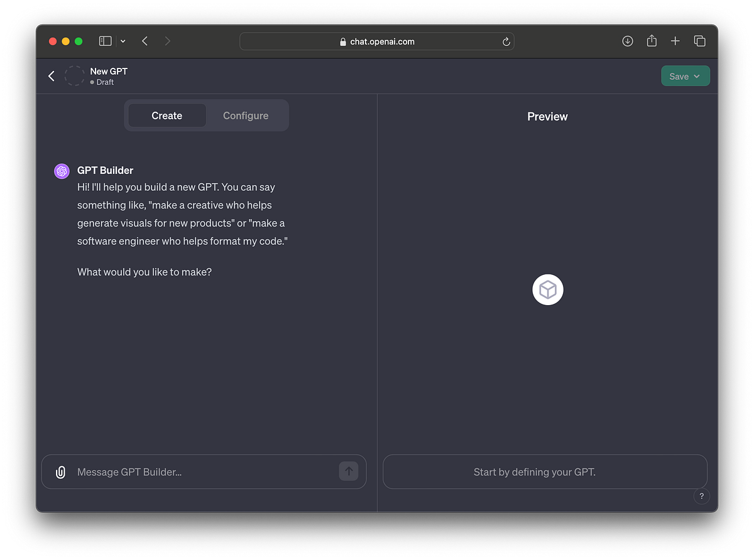Click the browser back navigation arrow
The height and width of the screenshot is (560, 754).
tap(145, 41)
